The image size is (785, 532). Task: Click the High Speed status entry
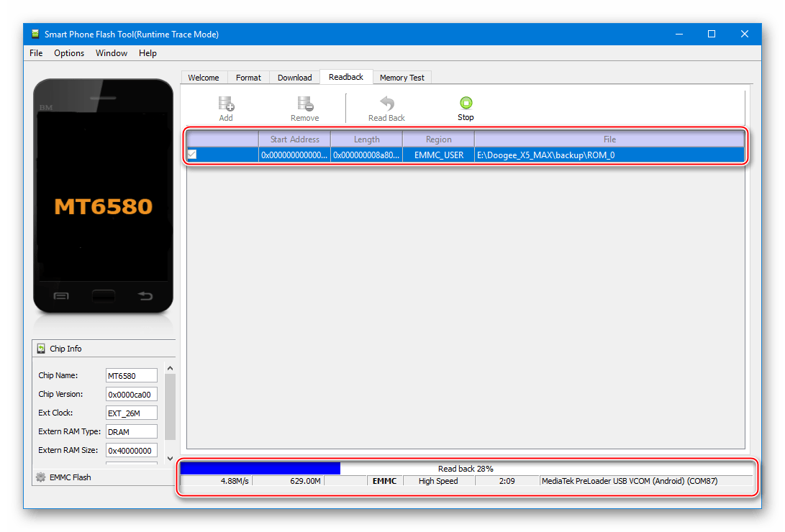point(438,481)
